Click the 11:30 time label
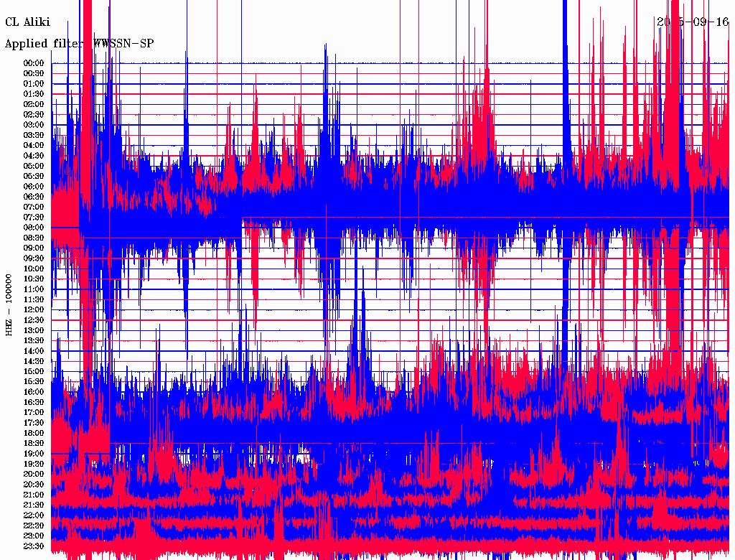Image resolution: width=735 pixels, height=560 pixels. pos(34,299)
